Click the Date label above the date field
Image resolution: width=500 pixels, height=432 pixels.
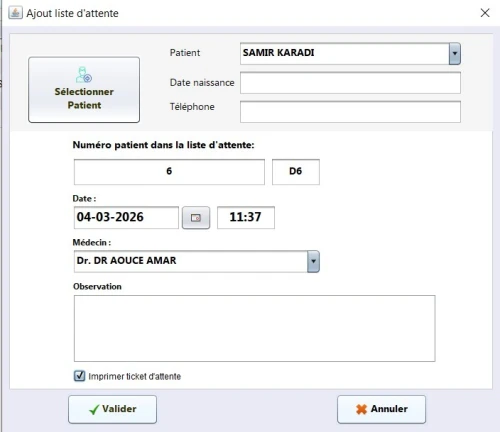(84, 199)
